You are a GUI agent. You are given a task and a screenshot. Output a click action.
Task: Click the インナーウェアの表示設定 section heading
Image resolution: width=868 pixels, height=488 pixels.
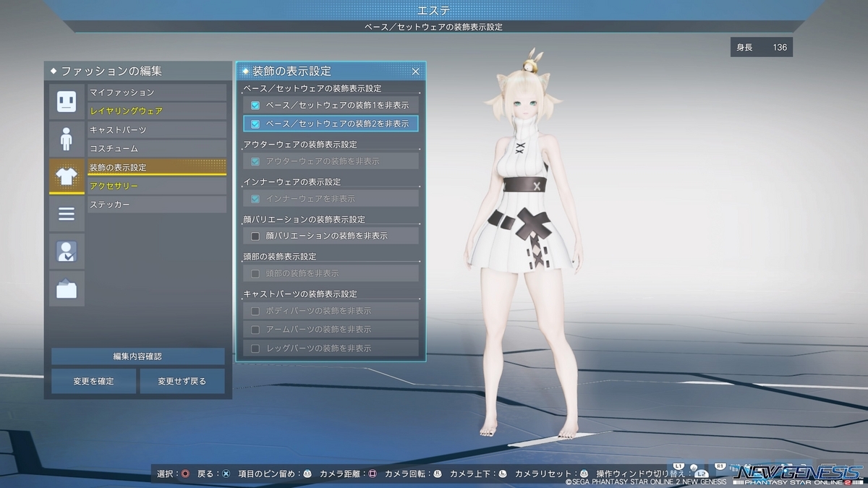coord(292,181)
